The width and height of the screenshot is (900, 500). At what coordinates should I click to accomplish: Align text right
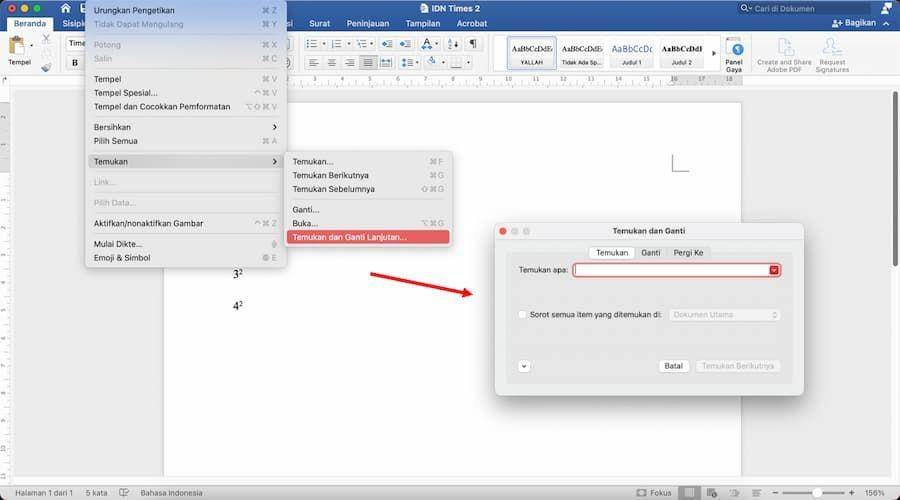point(350,63)
